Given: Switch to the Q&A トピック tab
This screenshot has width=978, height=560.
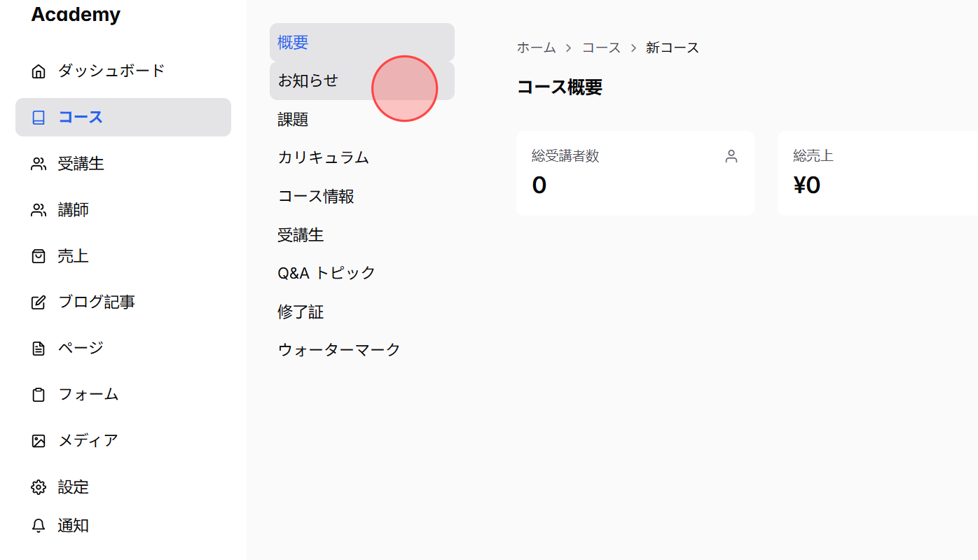Looking at the screenshot, I should point(326,272).
